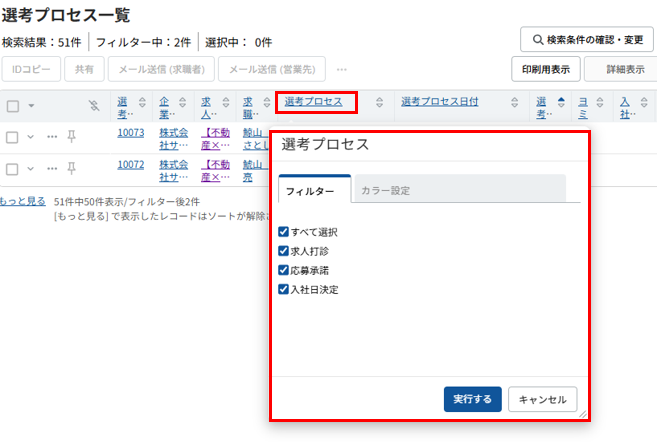Screen dimensions: 668x442
Task: Uncheck the すべて選択 checkbox
Action: 284,232
